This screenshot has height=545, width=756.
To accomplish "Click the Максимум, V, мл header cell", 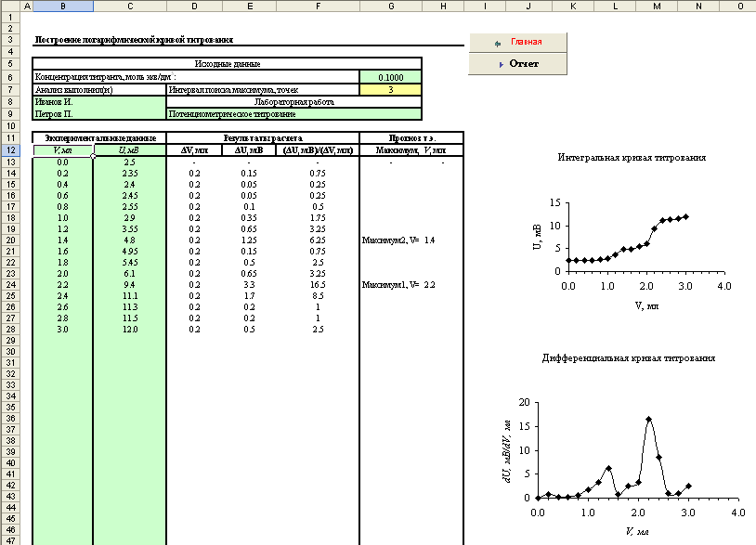I will 411,150.
